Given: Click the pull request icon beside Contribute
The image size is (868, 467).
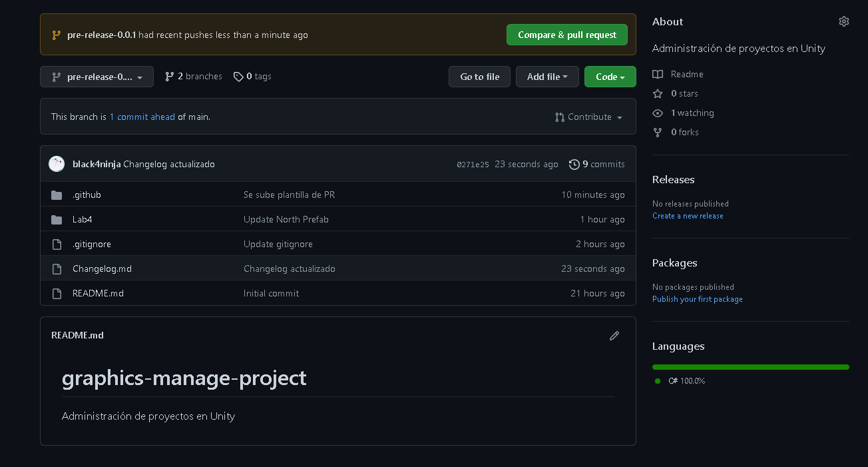Looking at the screenshot, I should (560, 117).
